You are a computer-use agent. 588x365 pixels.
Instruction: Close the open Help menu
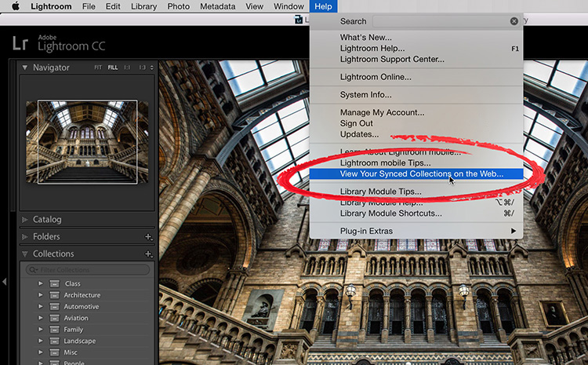323,6
